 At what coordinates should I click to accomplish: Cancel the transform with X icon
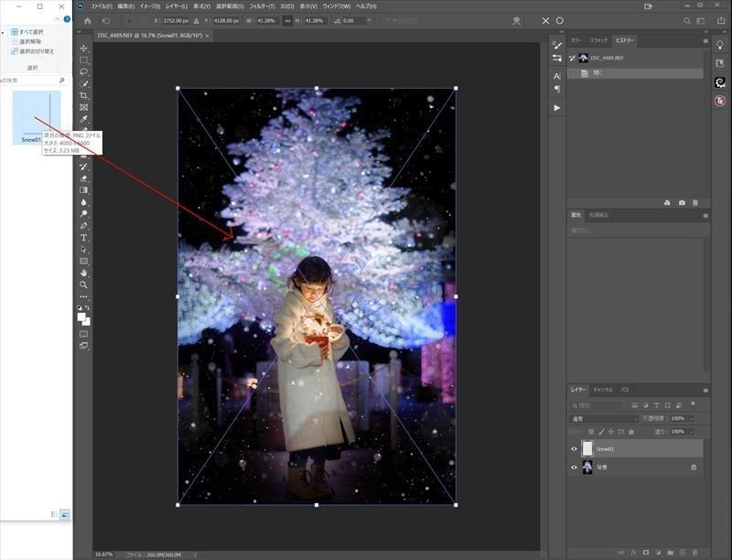click(x=545, y=20)
